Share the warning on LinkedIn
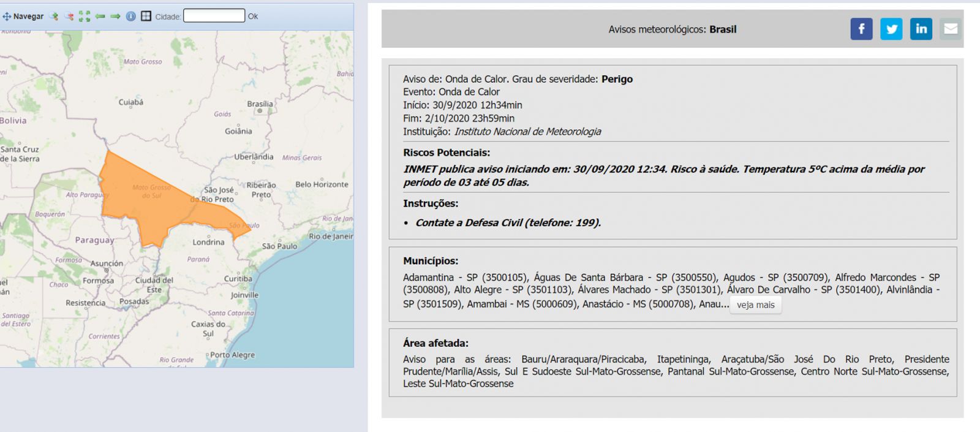The width and height of the screenshot is (980, 432). pos(921,29)
